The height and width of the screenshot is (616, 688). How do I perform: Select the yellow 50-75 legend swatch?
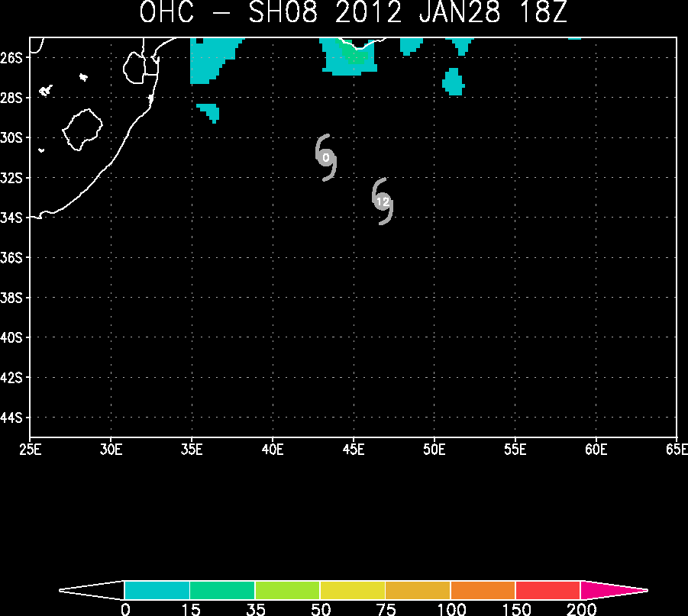pyautogui.click(x=352, y=590)
